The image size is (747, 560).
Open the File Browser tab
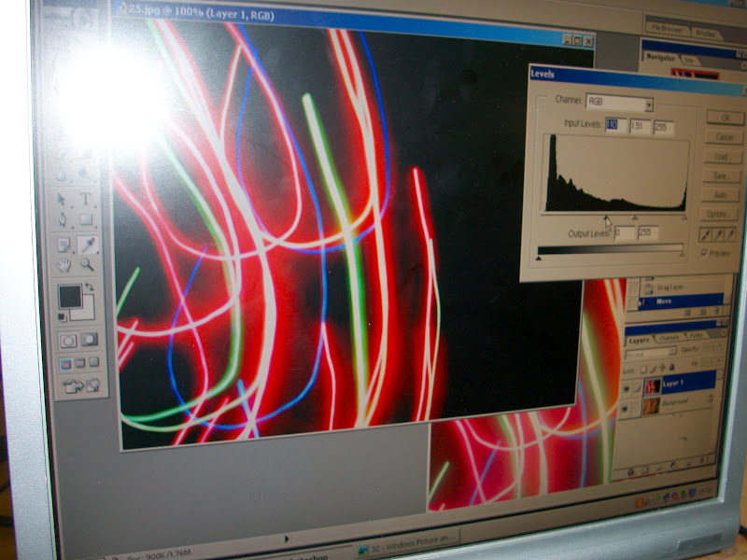(668, 28)
